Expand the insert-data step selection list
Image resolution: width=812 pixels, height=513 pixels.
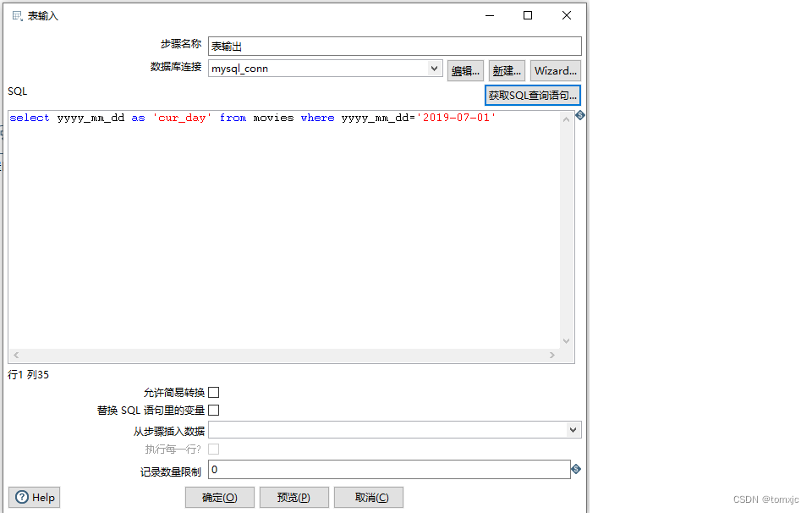tap(574, 429)
